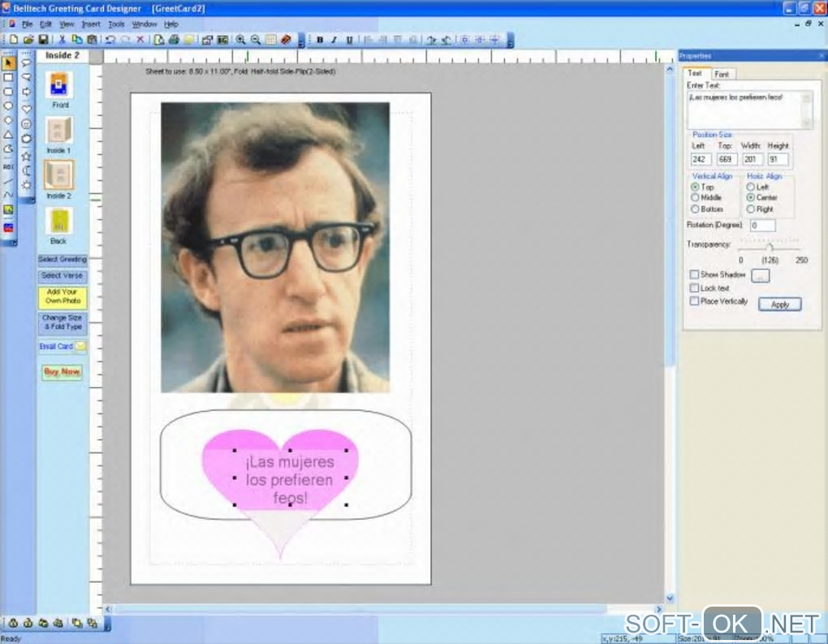Click the Zoom In magnifier icon
Screen dimensions: 828x644
[x=240, y=40]
